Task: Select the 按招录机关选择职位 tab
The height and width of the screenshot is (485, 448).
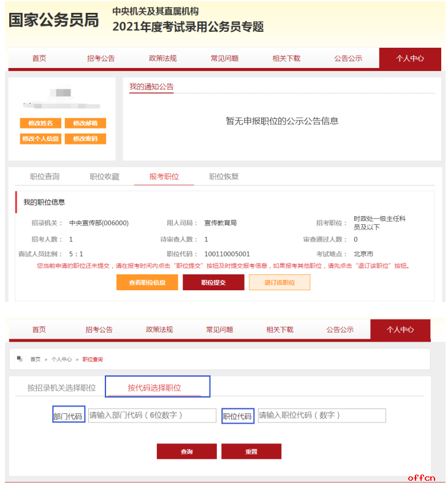Action: tap(61, 388)
